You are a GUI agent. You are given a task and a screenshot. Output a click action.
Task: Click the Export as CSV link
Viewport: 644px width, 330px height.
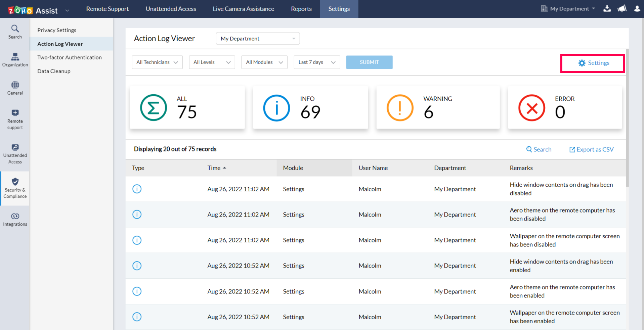point(591,149)
